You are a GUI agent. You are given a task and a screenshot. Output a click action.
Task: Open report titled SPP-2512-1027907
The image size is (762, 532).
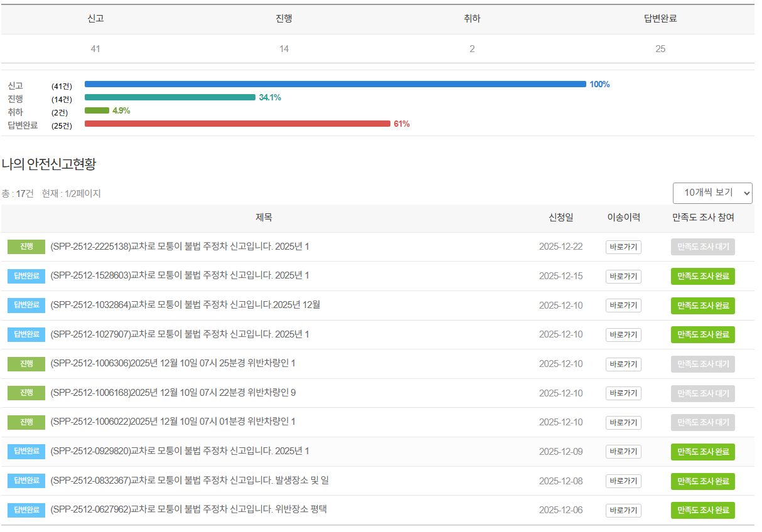click(x=180, y=334)
